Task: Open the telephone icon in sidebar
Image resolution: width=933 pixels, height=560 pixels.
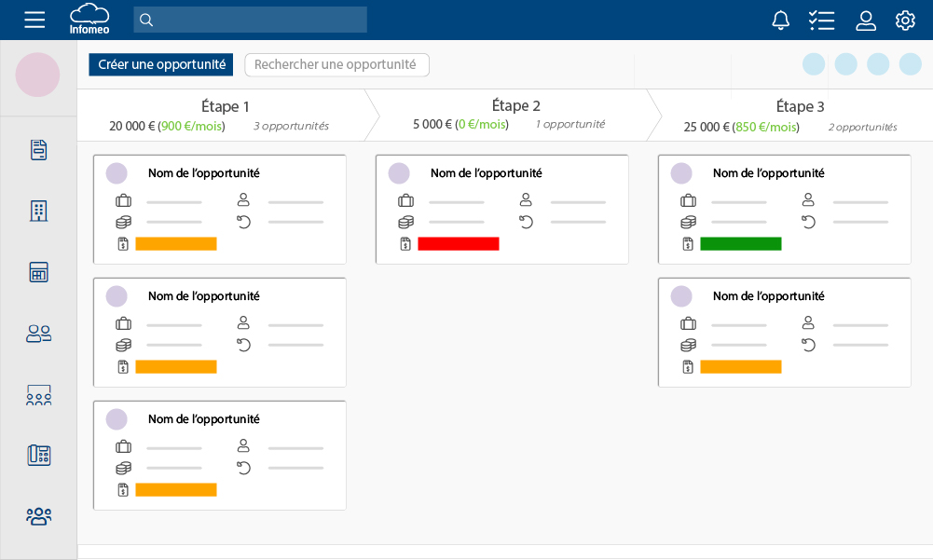Action: 38,455
